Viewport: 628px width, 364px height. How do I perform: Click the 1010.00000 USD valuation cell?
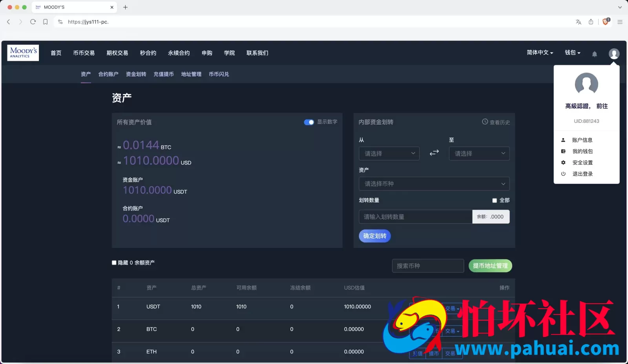[x=358, y=307]
